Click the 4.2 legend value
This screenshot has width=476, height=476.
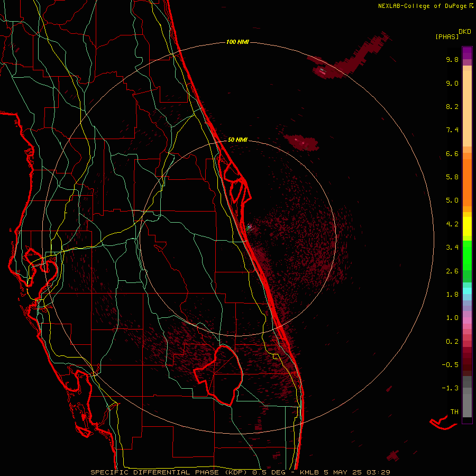pyautogui.click(x=452, y=224)
